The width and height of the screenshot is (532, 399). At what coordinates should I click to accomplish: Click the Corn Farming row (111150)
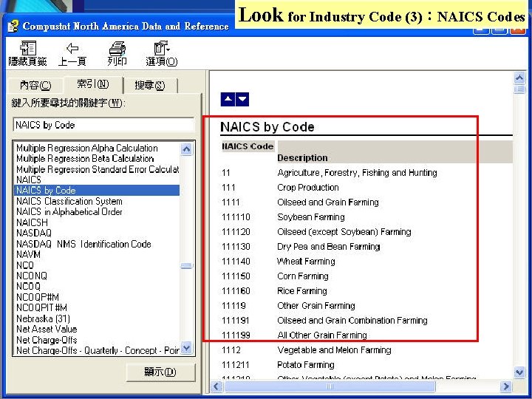coord(275,276)
